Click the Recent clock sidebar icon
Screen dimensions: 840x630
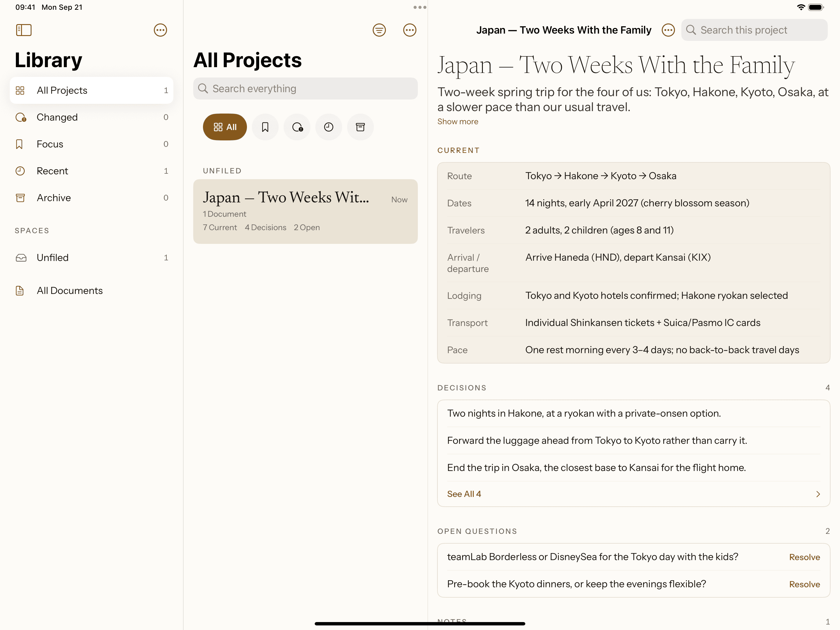click(20, 171)
